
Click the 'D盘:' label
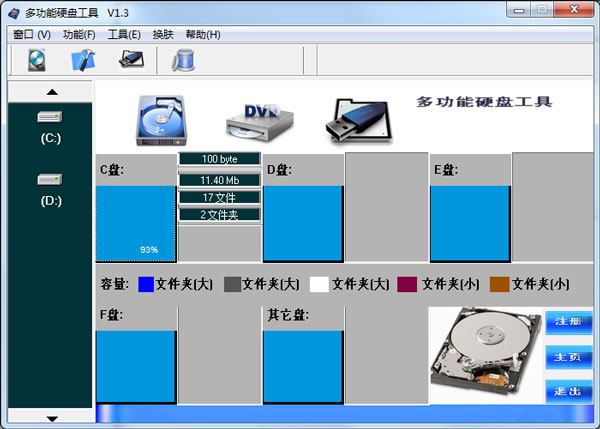tap(279, 170)
